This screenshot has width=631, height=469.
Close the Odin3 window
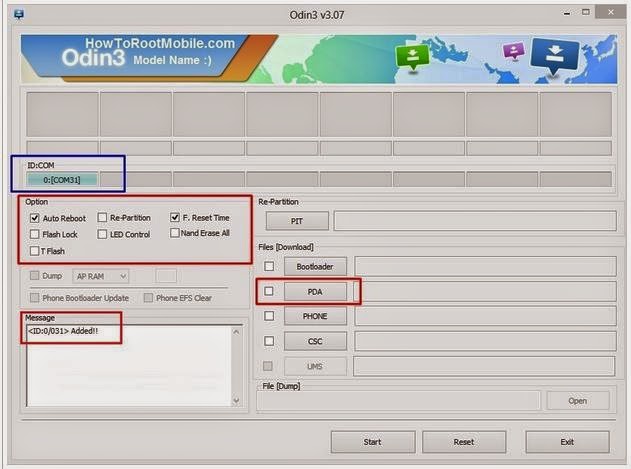point(611,12)
